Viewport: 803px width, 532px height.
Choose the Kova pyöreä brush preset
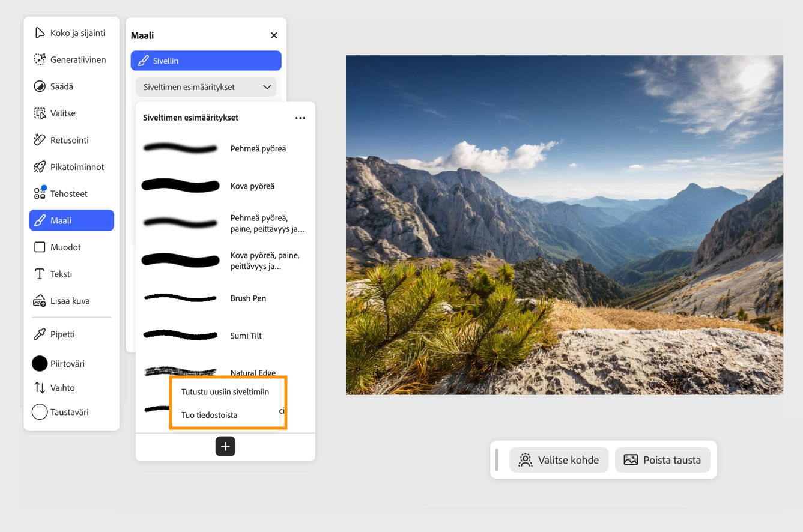(225, 186)
